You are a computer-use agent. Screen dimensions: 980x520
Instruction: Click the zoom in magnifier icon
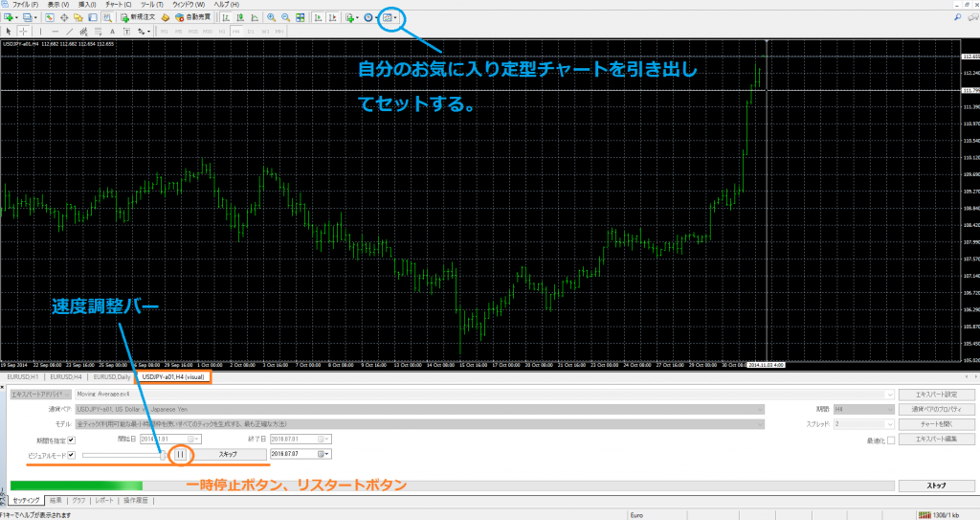point(271,17)
